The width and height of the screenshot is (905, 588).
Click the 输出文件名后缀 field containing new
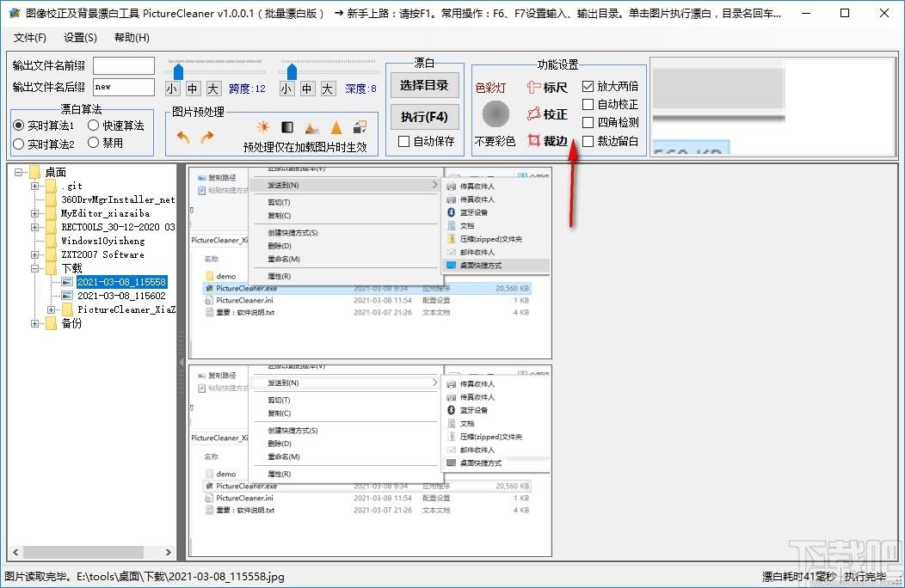click(x=124, y=87)
